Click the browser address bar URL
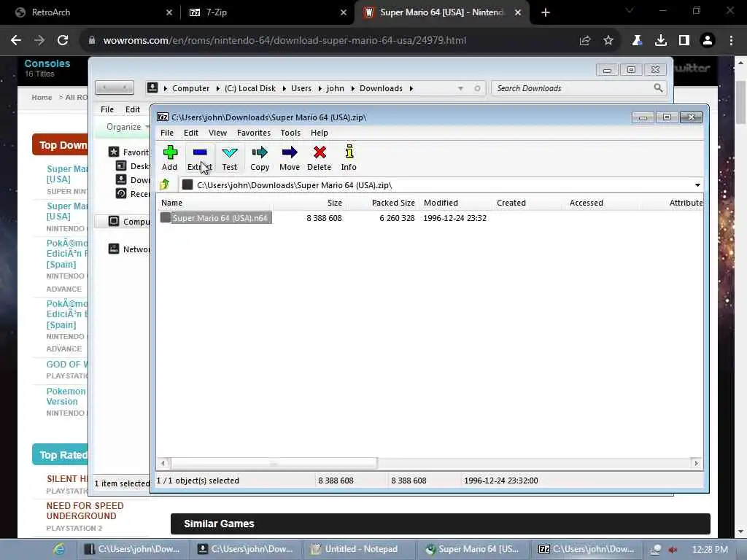Viewport: 747px width, 560px height. pyautogui.click(x=285, y=41)
